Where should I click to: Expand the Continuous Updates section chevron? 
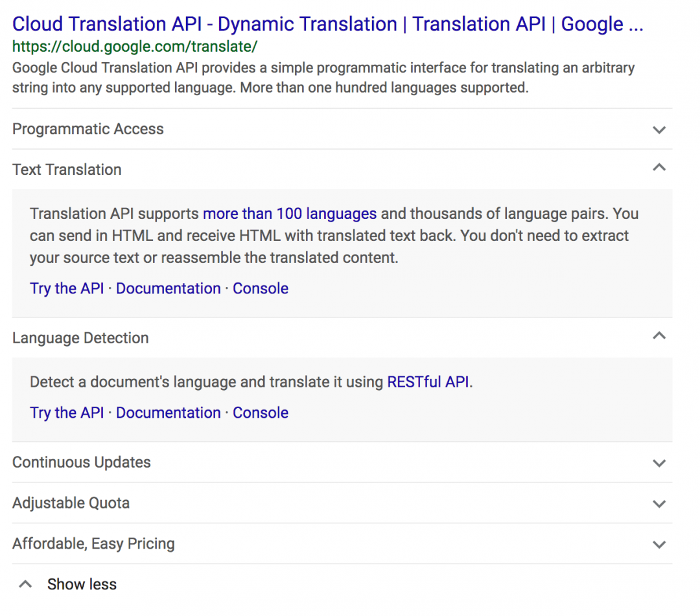coord(659,463)
